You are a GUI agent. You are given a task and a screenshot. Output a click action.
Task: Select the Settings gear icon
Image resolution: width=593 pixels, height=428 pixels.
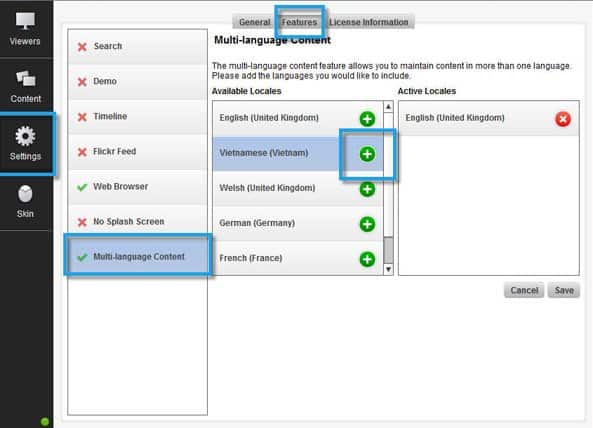click(25, 136)
